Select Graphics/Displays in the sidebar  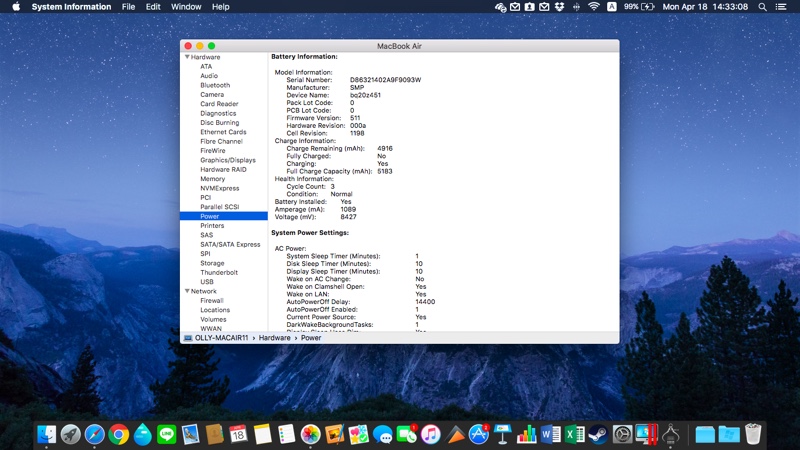click(x=228, y=160)
